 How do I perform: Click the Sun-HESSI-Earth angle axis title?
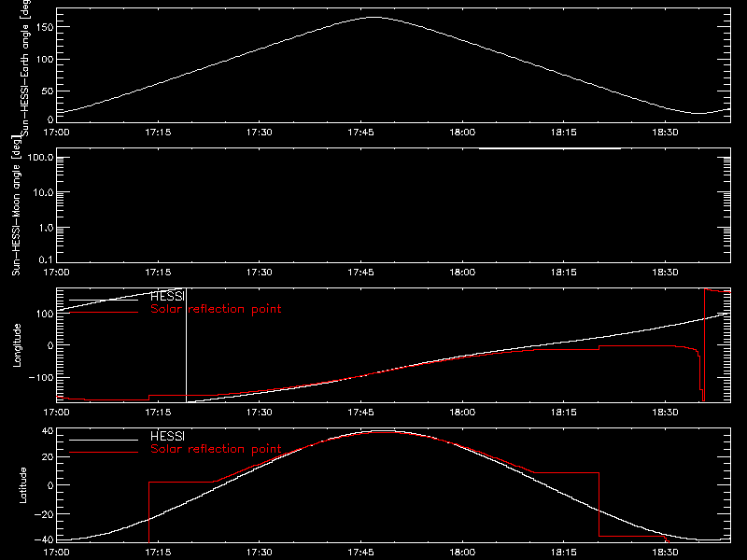coord(26,66)
